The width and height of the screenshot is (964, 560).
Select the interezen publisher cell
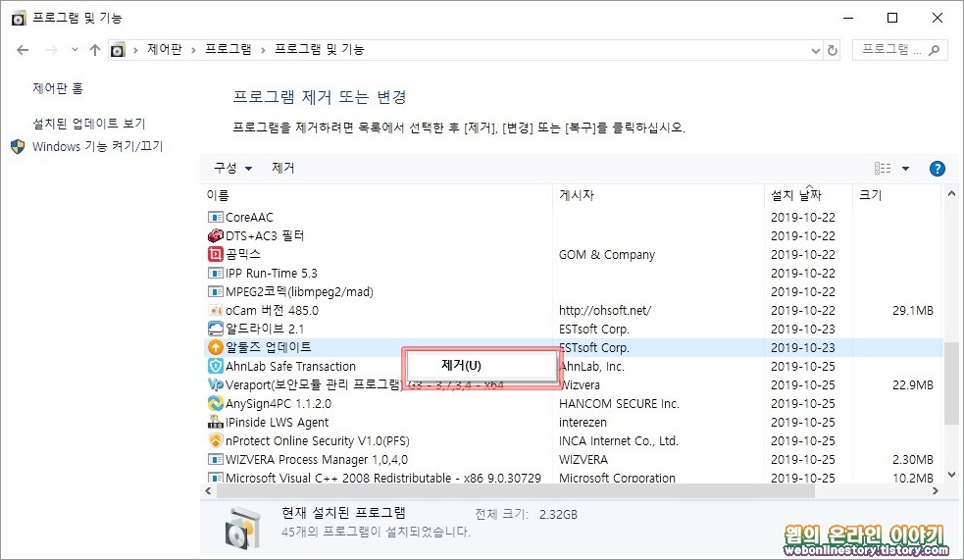[583, 423]
